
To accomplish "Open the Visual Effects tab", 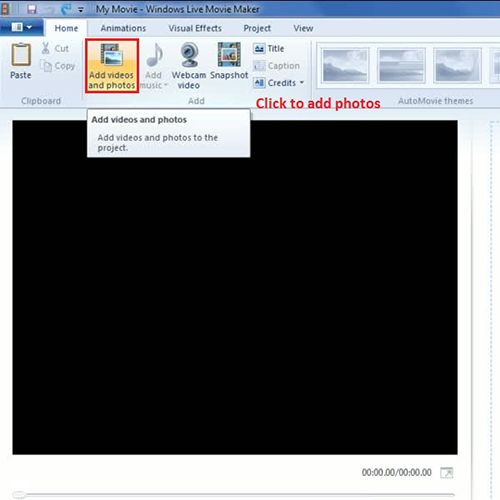I will click(x=195, y=28).
